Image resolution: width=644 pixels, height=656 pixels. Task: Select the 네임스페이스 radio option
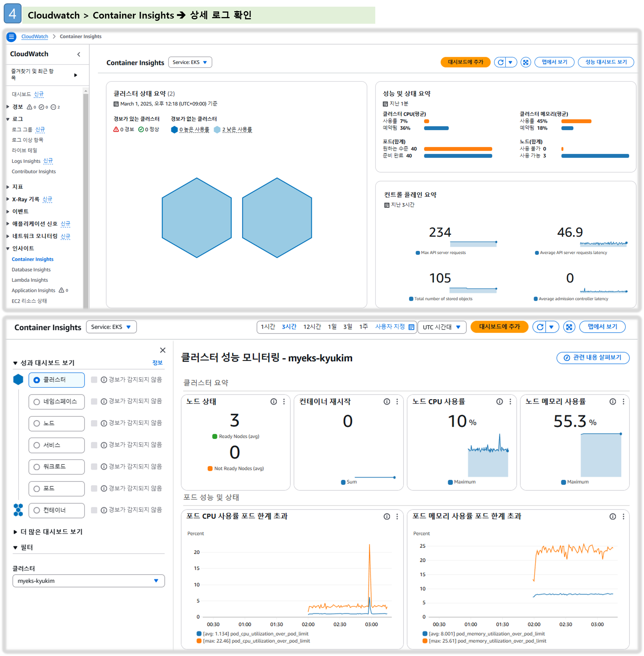(x=36, y=402)
